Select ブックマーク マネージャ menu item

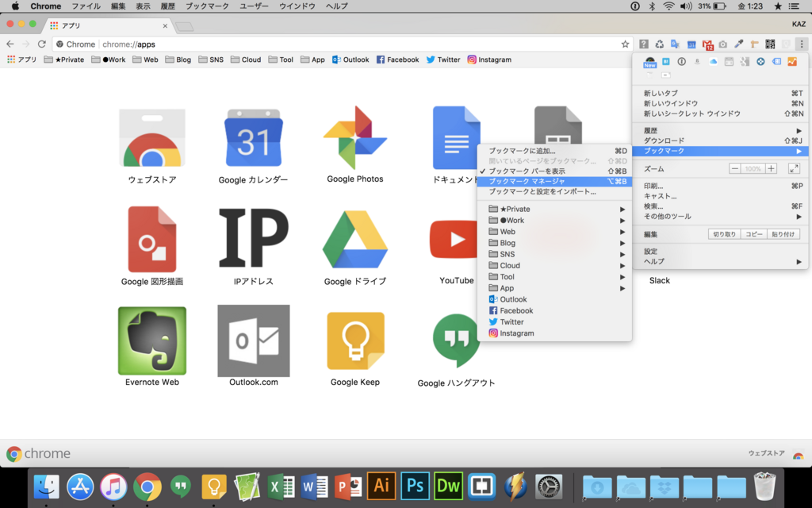click(x=553, y=182)
